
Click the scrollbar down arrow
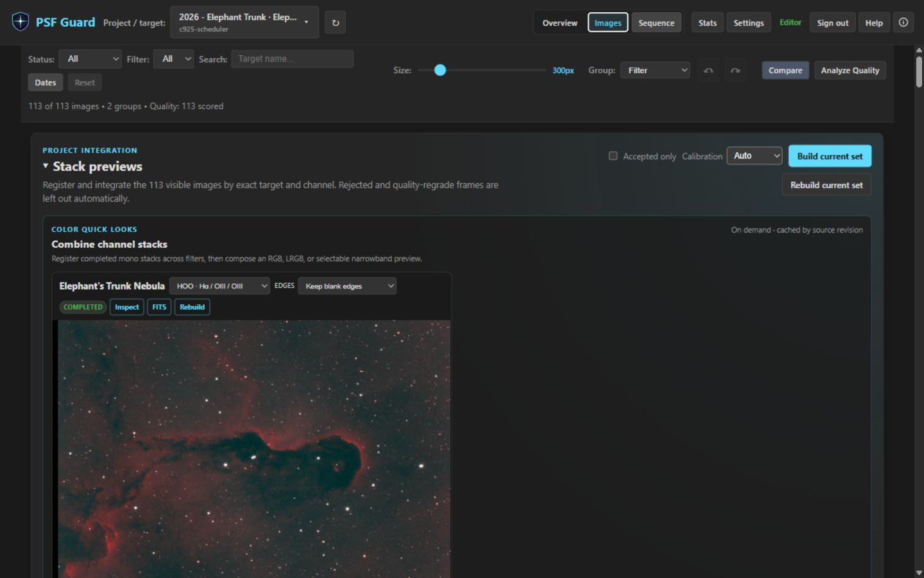(919, 572)
